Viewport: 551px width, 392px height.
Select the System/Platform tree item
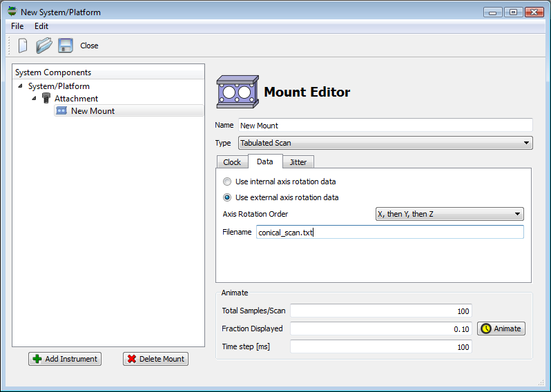(59, 86)
